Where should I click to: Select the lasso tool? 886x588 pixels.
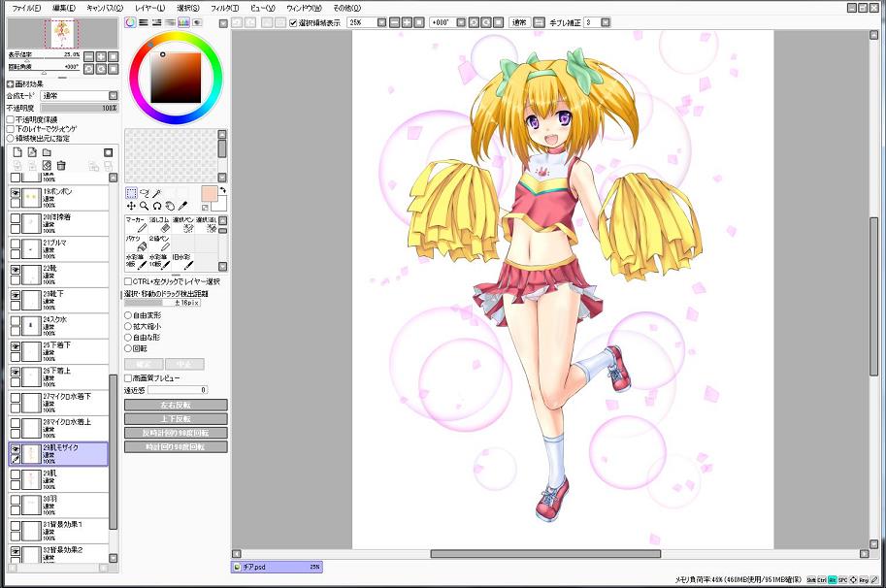click(x=144, y=193)
